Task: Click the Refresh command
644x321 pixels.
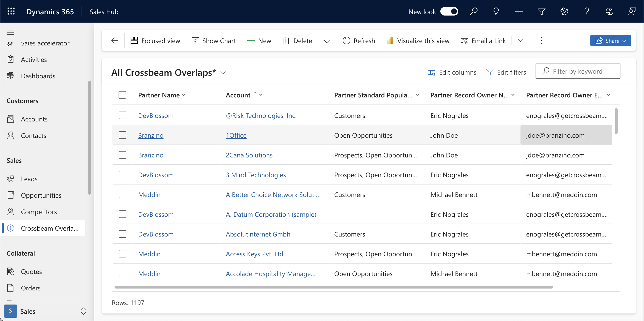Action: (359, 40)
